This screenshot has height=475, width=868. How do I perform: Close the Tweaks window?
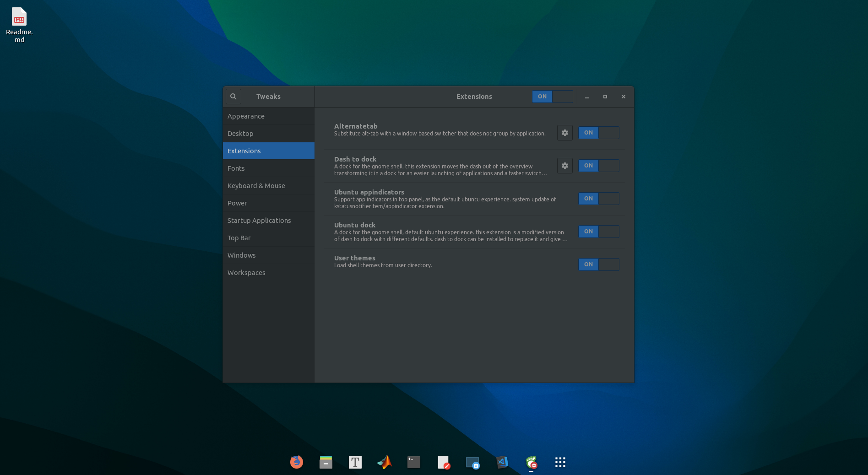point(624,97)
